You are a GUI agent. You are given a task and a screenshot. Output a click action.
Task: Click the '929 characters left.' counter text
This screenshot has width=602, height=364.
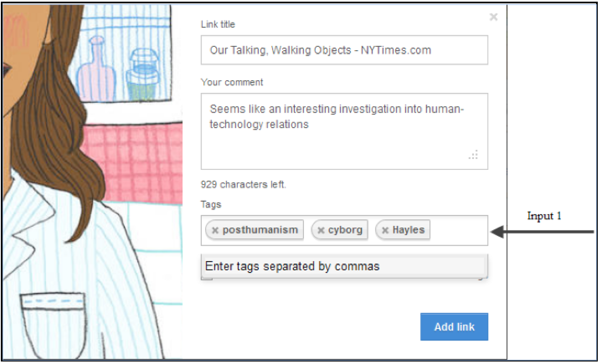(x=243, y=185)
